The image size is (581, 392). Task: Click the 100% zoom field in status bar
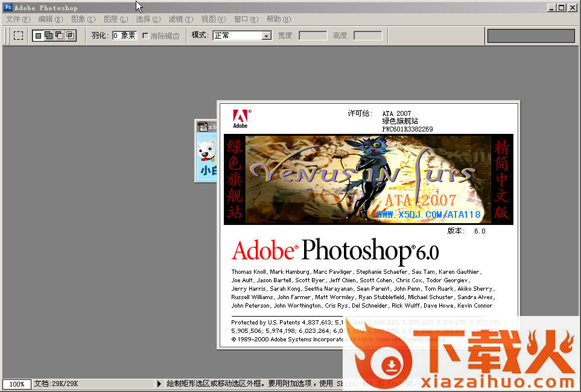[x=17, y=384]
